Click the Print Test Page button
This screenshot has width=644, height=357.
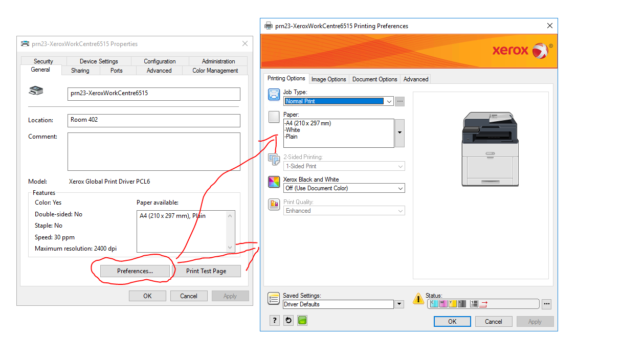pos(206,271)
